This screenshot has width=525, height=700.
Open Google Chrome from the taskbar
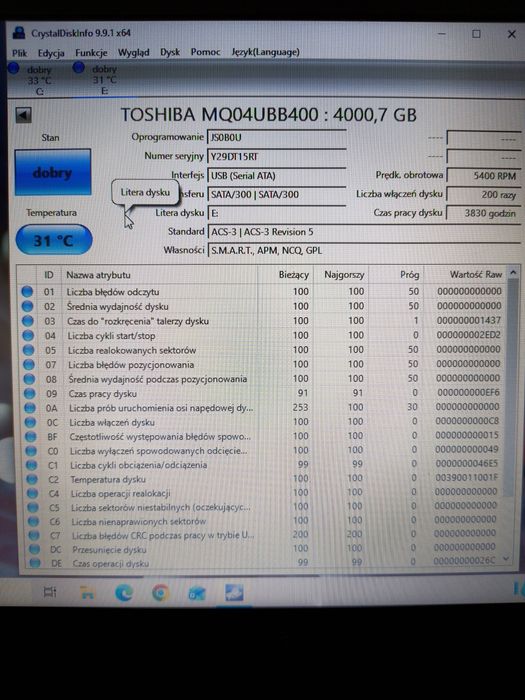160,592
